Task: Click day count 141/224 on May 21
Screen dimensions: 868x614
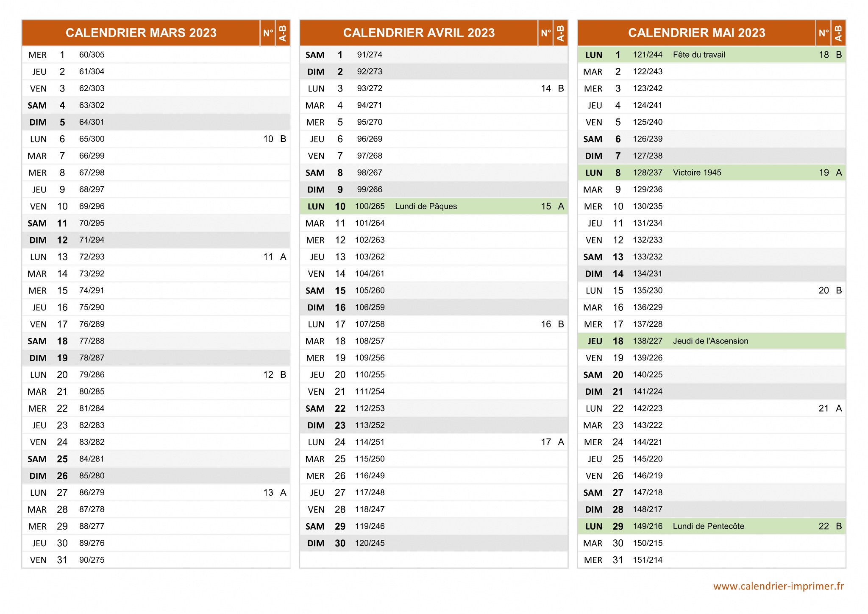Action: 648,391
